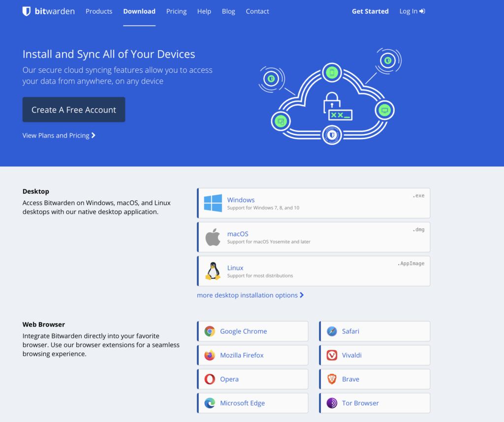Get the Safari extension
504x422 pixels.
click(375, 331)
